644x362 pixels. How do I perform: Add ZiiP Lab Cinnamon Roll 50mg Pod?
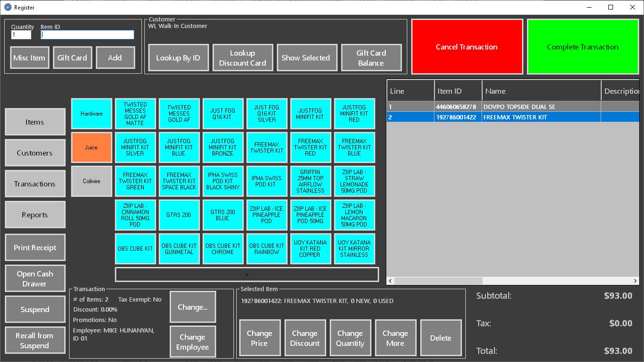135,215
